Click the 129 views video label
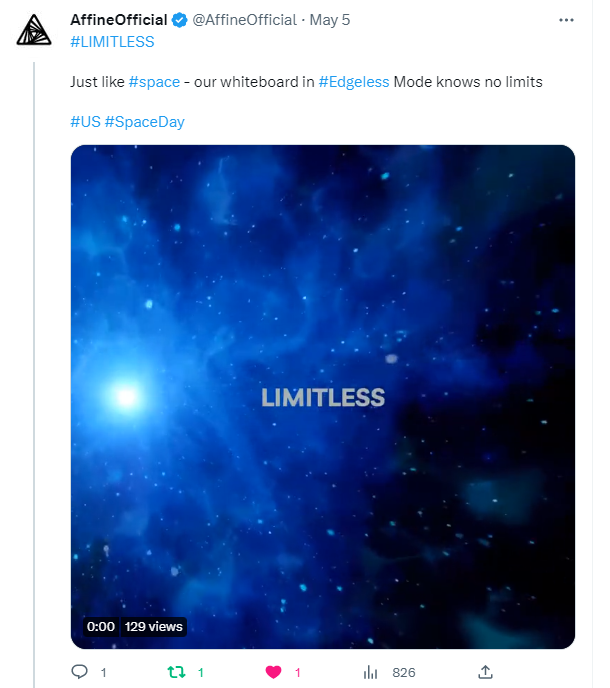 pos(154,626)
